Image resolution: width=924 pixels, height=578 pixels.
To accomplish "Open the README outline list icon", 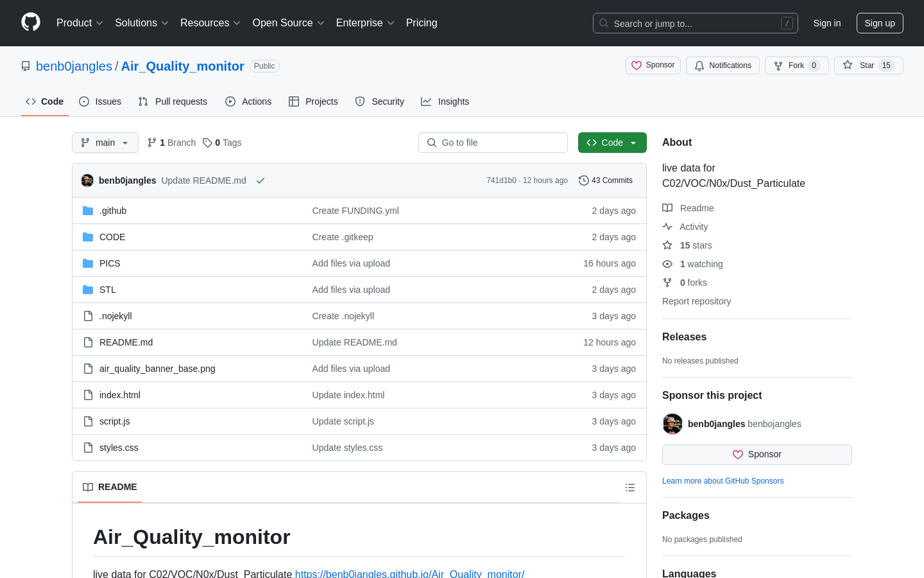I will 630,487.
